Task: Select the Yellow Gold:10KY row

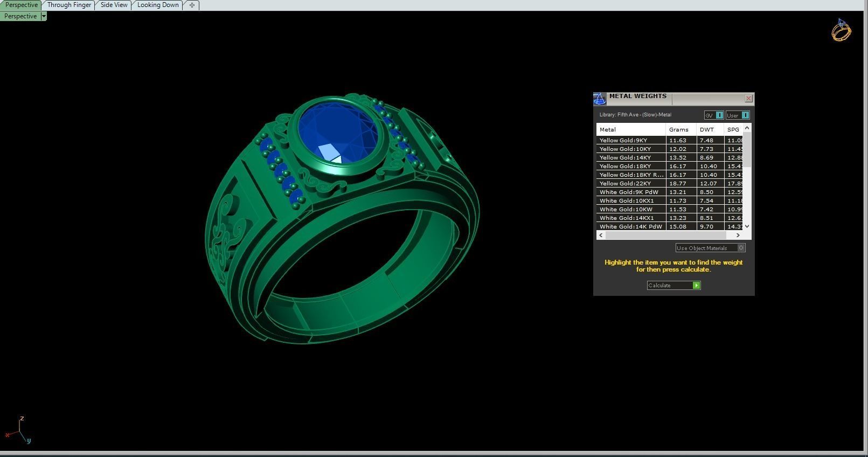Action: click(x=670, y=149)
